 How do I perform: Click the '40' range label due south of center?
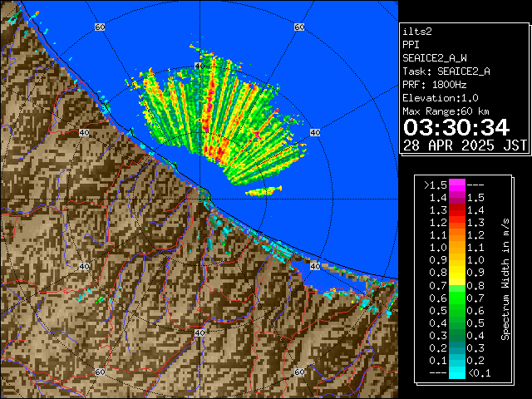(x=199, y=332)
